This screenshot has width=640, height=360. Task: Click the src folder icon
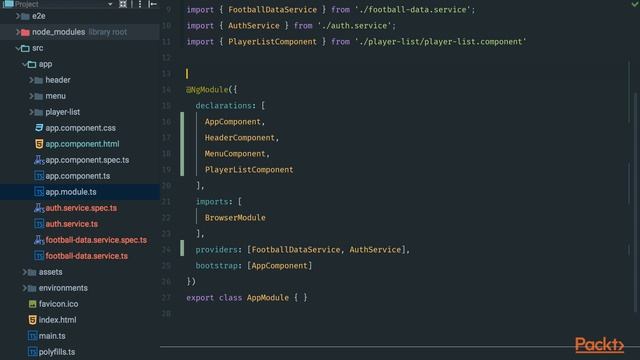25,48
